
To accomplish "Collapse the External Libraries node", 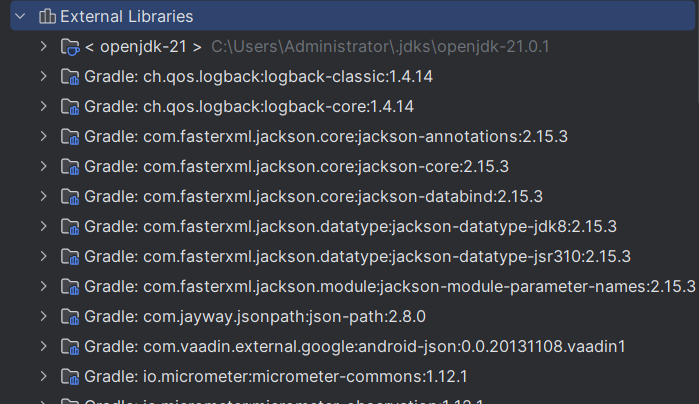I will click(x=20, y=16).
